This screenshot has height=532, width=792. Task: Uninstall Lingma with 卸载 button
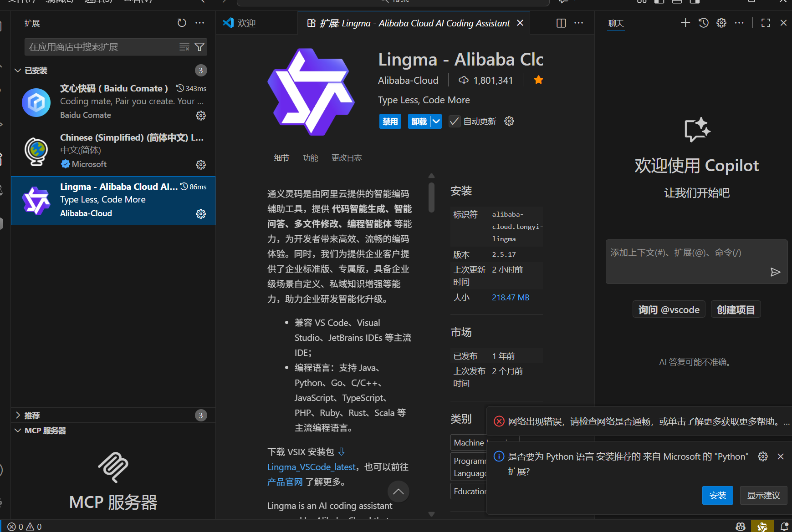pyautogui.click(x=419, y=122)
